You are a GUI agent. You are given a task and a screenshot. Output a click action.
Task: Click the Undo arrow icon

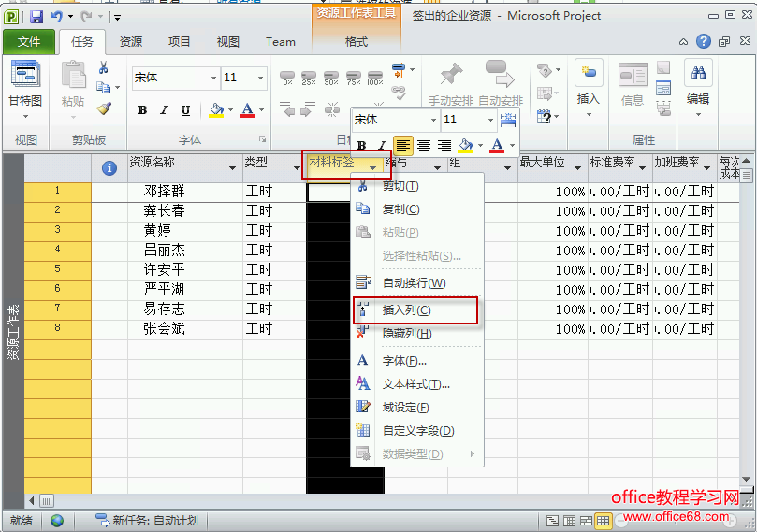[x=57, y=17]
